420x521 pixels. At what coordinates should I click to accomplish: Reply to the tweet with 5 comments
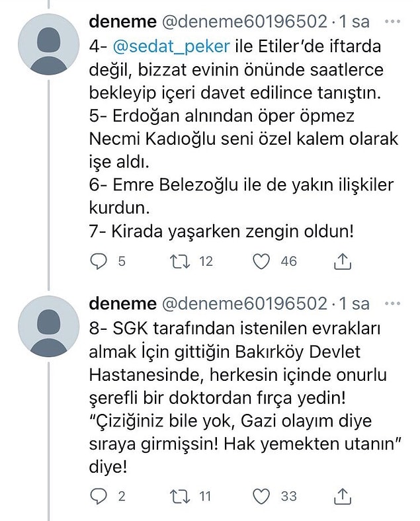(x=99, y=262)
